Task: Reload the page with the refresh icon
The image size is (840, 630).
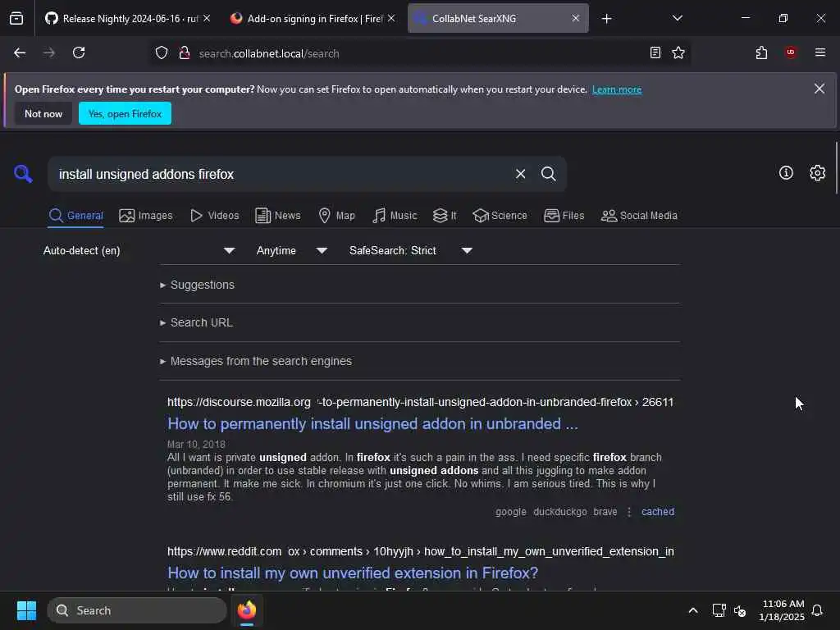Action: pos(79,53)
